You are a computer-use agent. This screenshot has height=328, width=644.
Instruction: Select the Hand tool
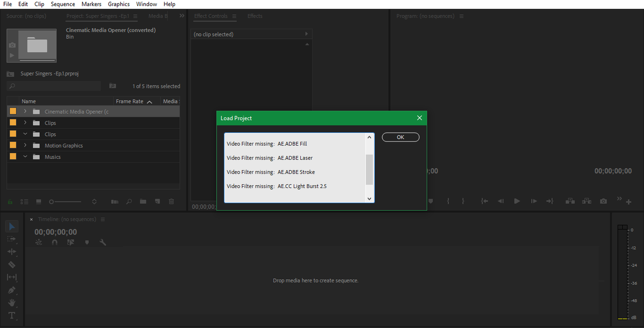tap(12, 303)
